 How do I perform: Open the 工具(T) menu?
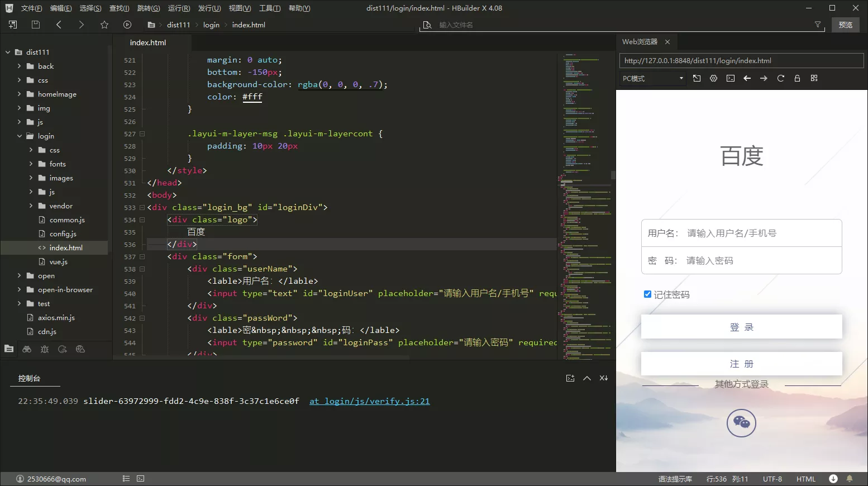click(x=270, y=8)
